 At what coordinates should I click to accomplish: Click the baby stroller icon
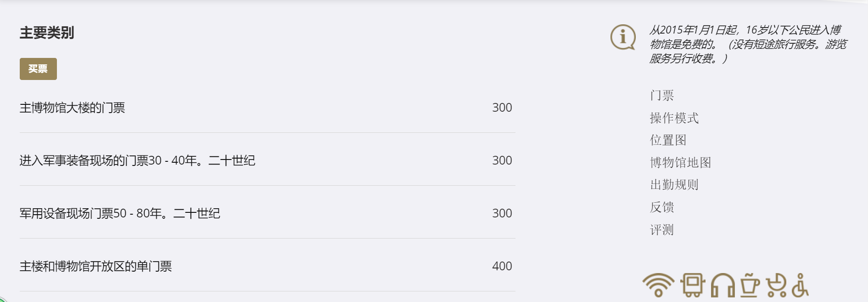776,285
